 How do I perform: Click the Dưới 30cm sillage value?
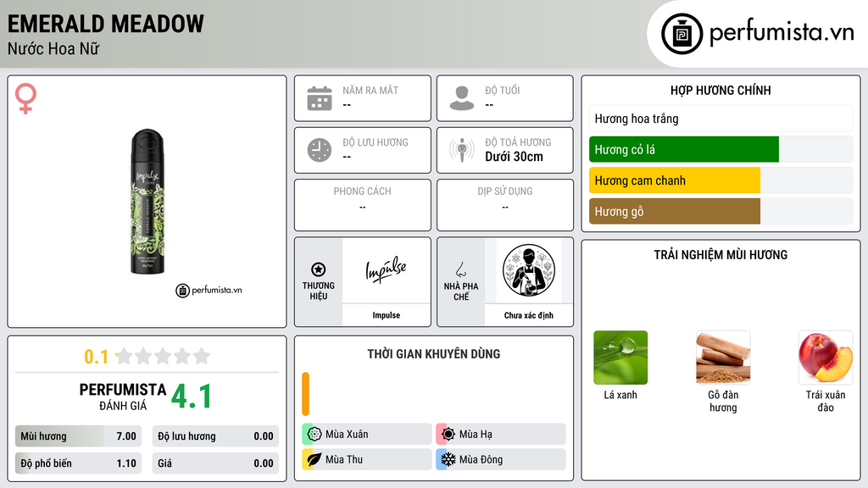coord(514,157)
